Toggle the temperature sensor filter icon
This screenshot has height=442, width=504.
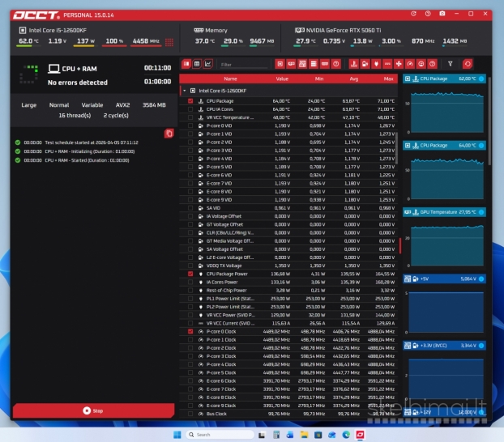pos(354,64)
